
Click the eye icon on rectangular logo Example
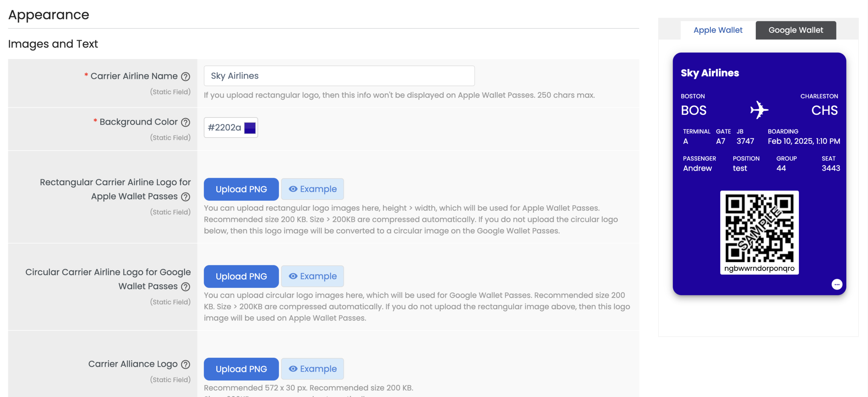293,189
